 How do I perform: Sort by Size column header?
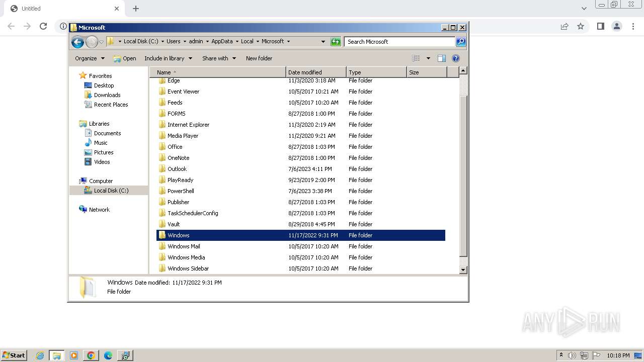click(x=427, y=72)
